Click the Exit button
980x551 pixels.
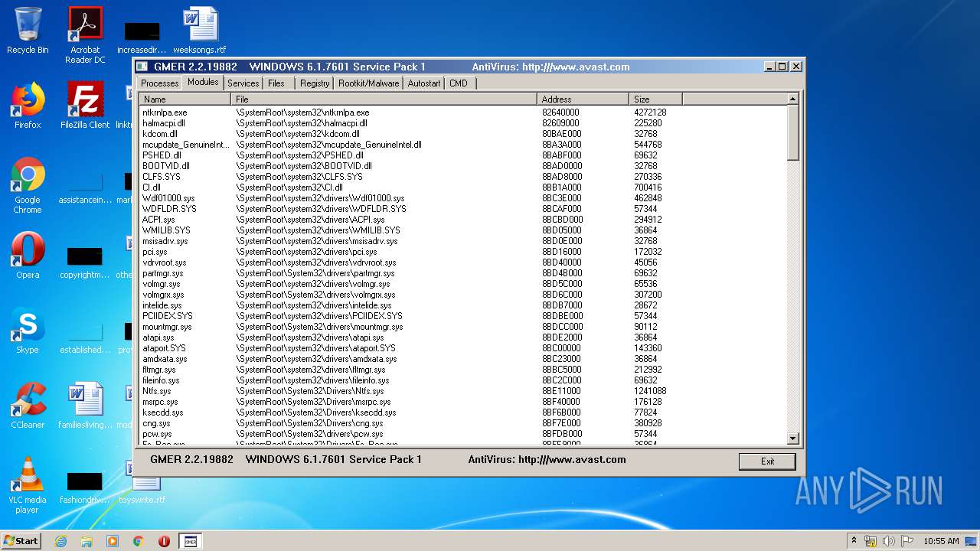[x=767, y=461]
